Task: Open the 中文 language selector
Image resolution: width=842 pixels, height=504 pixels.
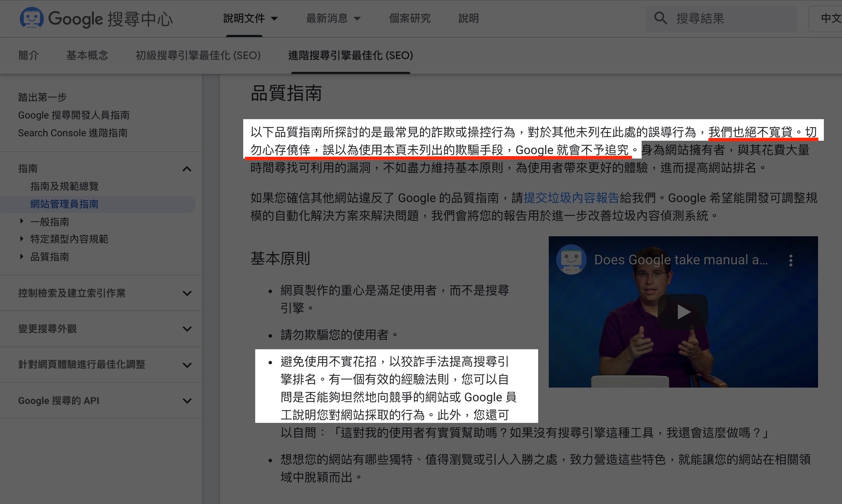Action: pyautogui.click(x=826, y=18)
